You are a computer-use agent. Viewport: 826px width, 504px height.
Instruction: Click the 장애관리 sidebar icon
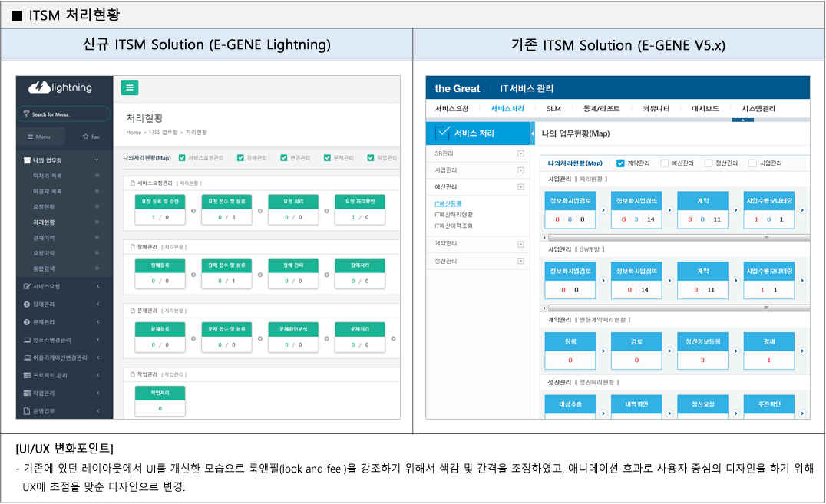27,305
